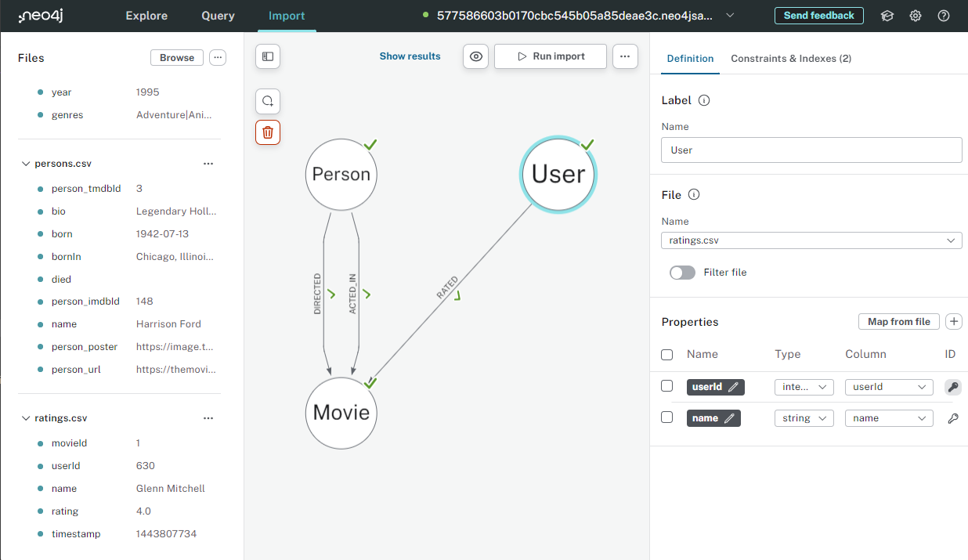The height and width of the screenshot is (560, 968).
Task: Select the User node in the graph
Action: (x=558, y=174)
